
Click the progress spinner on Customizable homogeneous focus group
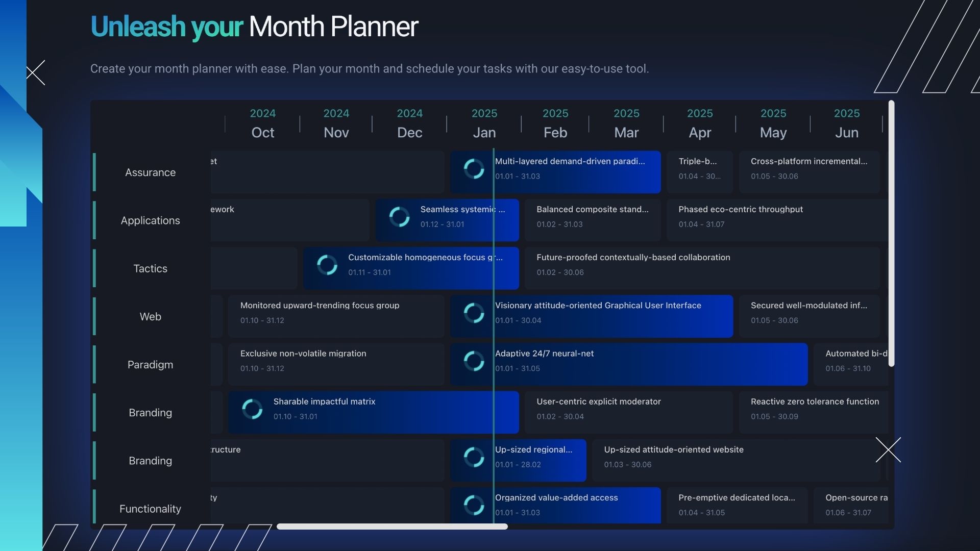point(327,264)
